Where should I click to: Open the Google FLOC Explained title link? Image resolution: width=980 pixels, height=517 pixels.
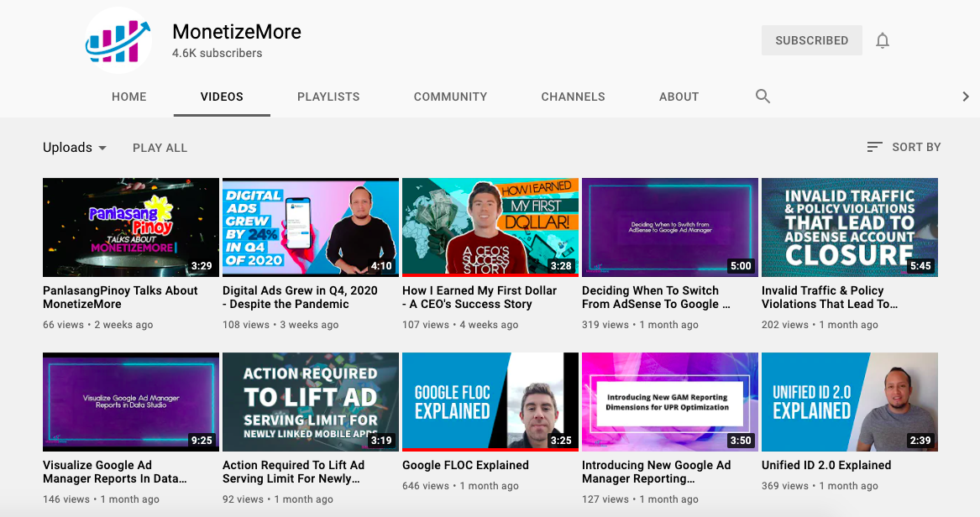pyautogui.click(x=465, y=465)
